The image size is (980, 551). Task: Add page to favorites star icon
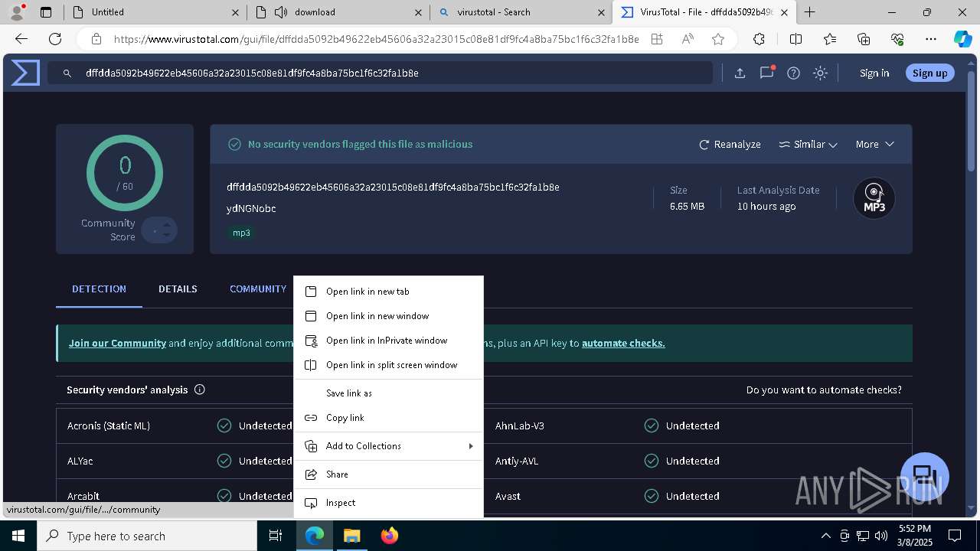point(717,39)
